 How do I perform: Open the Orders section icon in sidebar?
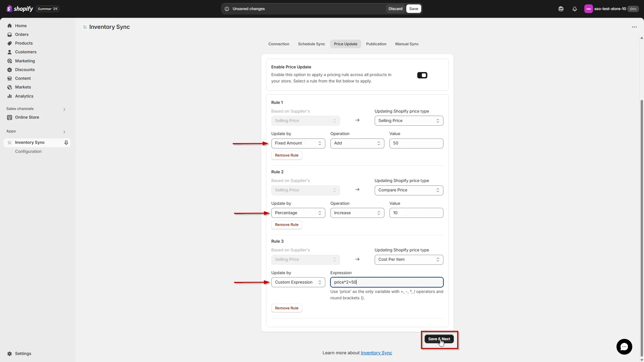coord(9,34)
